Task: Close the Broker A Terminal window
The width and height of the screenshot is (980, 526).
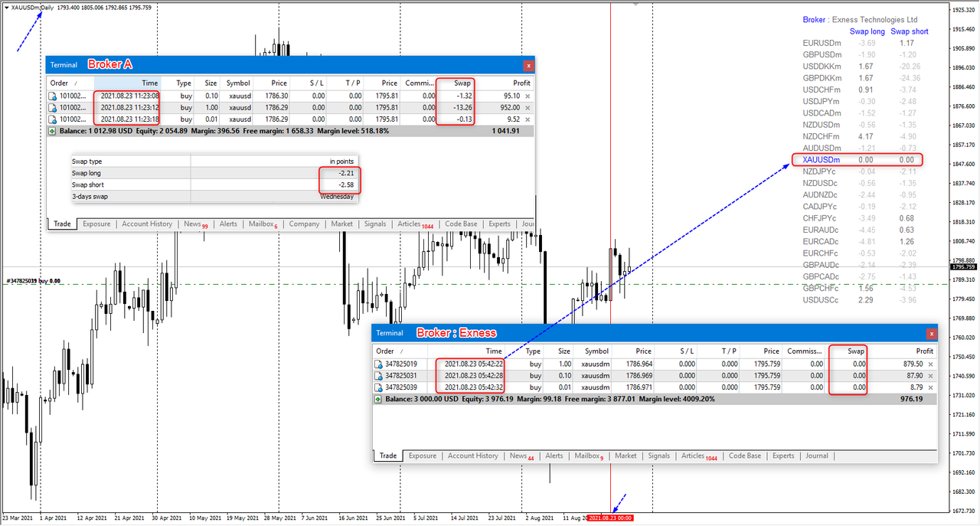Action: click(528, 65)
